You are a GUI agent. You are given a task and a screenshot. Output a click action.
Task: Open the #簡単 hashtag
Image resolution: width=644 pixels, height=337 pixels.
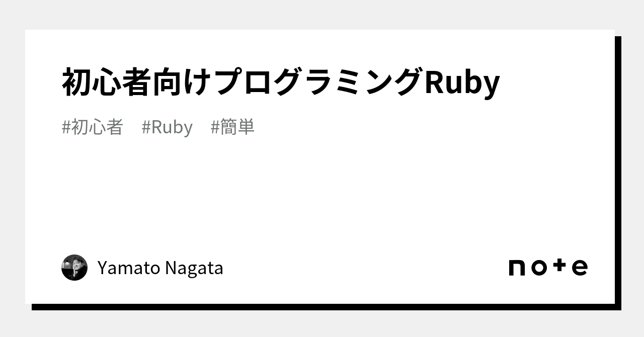pyautogui.click(x=232, y=127)
